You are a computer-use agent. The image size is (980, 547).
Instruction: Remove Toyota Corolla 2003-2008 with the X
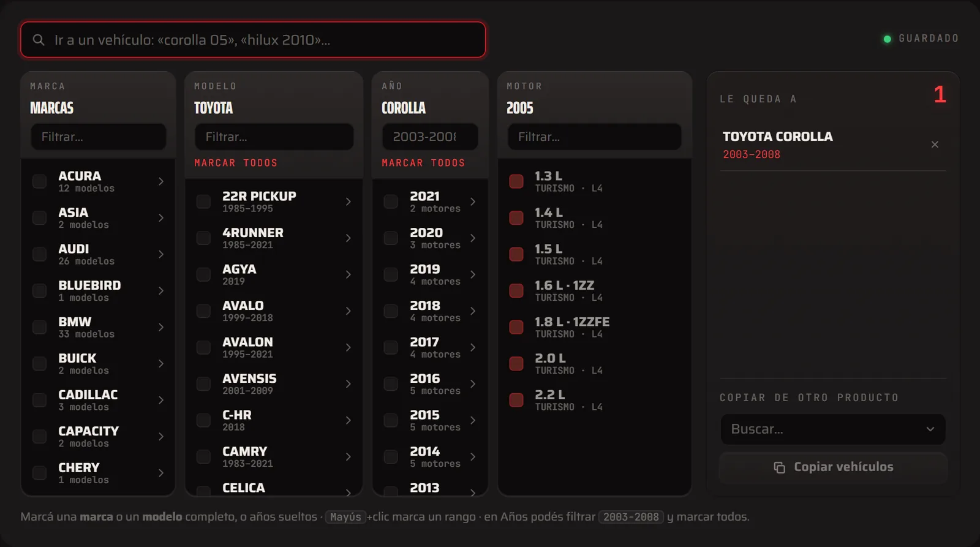(x=935, y=145)
